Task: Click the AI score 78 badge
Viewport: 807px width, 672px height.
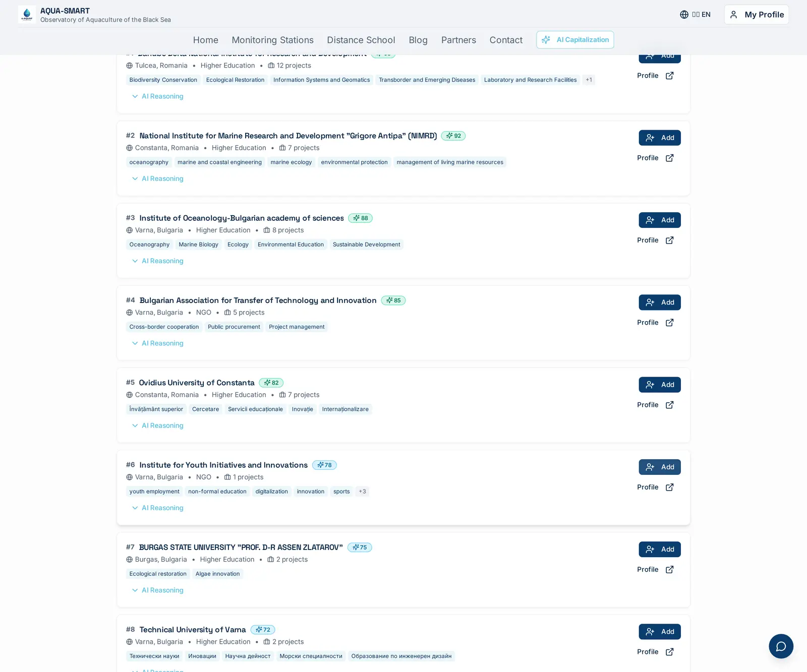Action: click(324, 465)
